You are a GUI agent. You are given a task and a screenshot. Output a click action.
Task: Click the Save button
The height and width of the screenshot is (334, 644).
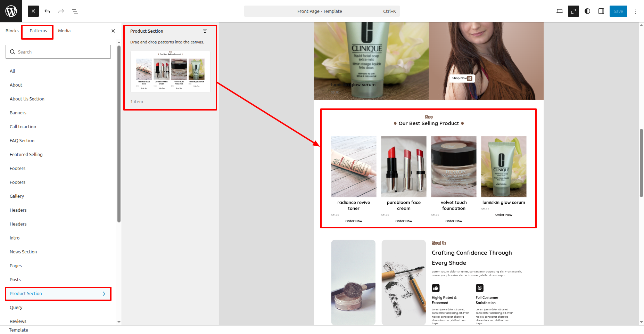tap(618, 11)
